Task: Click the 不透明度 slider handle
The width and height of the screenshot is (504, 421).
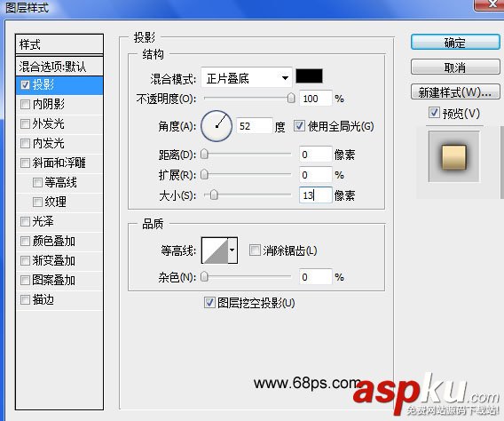Action: tap(291, 98)
